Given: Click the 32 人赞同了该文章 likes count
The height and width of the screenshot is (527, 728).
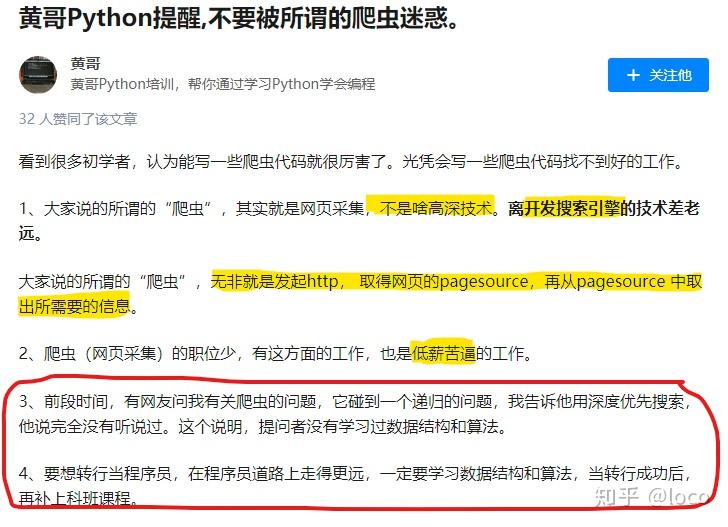Looking at the screenshot, I should (x=78, y=119).
